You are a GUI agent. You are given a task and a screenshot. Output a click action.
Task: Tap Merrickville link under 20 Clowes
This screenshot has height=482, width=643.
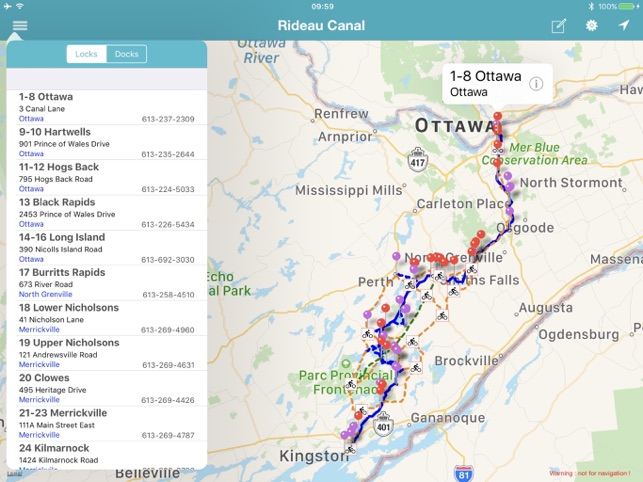(x=39, y=400)
